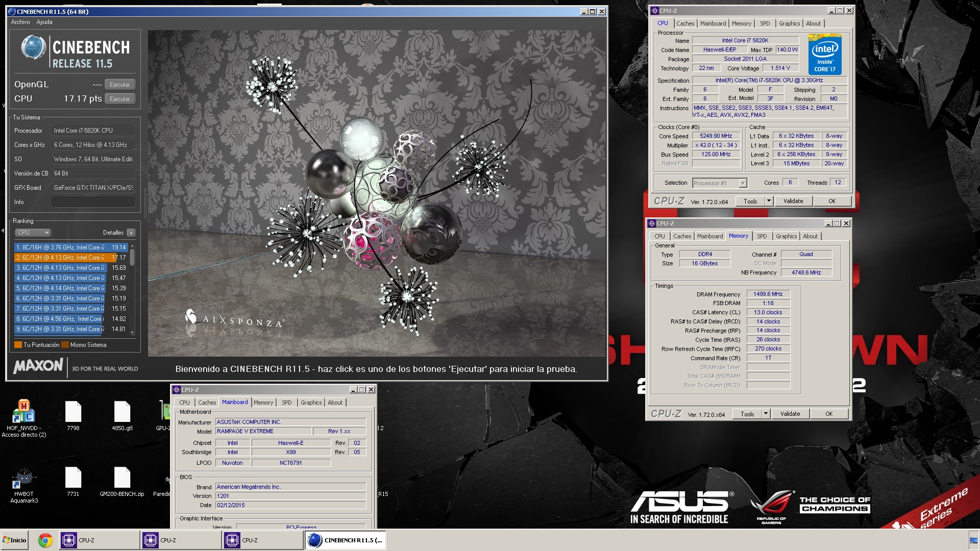Click Tools button in top CPU-Z
980x551 pixels.
(x=750, y=201)
